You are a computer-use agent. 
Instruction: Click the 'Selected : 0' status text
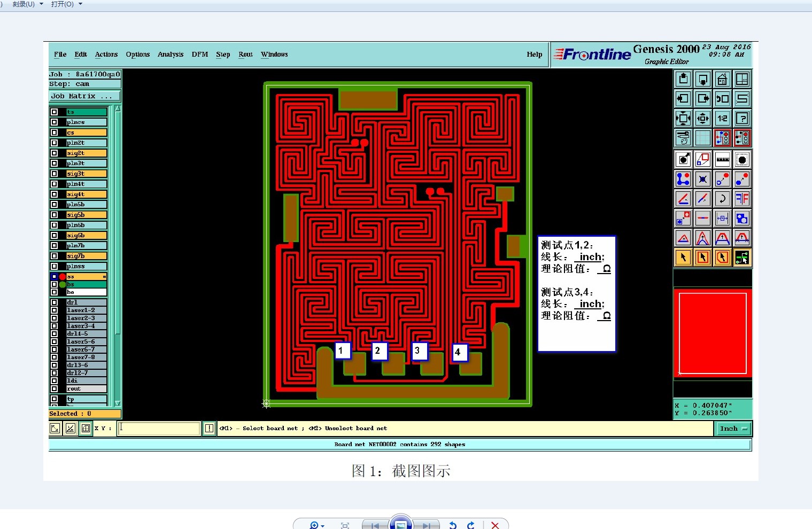70,414
